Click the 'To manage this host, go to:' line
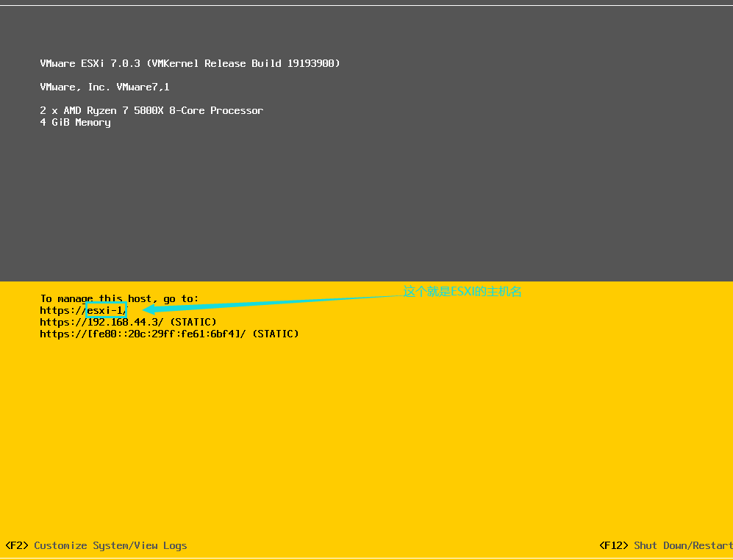Screen dimensions: 733x560 (119, 298)
